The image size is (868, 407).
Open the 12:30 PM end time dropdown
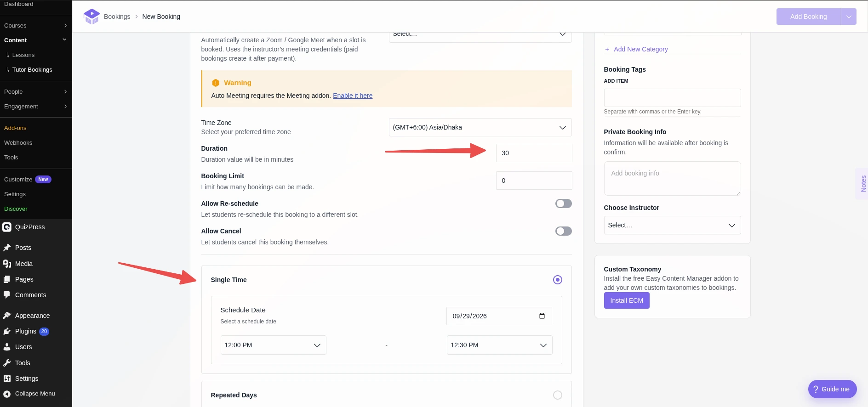pyautogui.click(x=500, y=345)
